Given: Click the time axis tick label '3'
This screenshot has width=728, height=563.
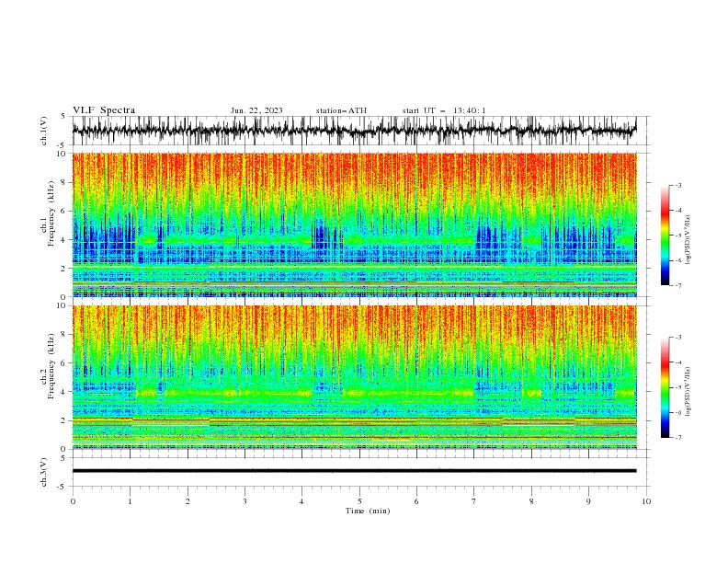Looking at the screenshot, I should coord(245,501).
